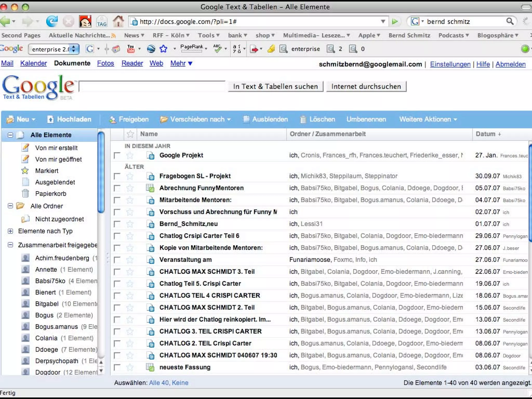
Task: Open the Papierkorb trash folder
Action: click(51, 194)
